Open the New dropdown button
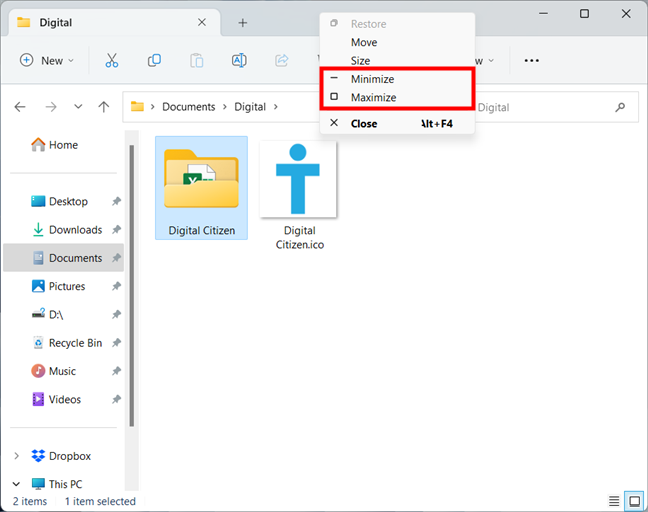 (47, 61)
